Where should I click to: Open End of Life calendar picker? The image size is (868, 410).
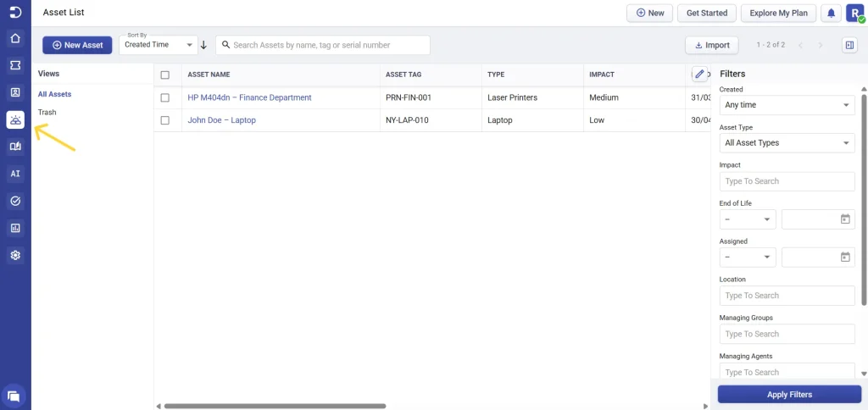845,219
